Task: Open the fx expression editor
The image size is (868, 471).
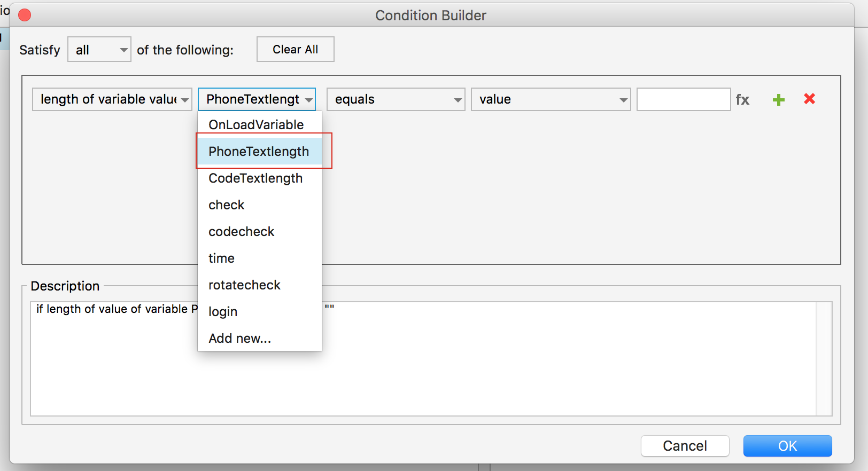Action: (742, 100)
